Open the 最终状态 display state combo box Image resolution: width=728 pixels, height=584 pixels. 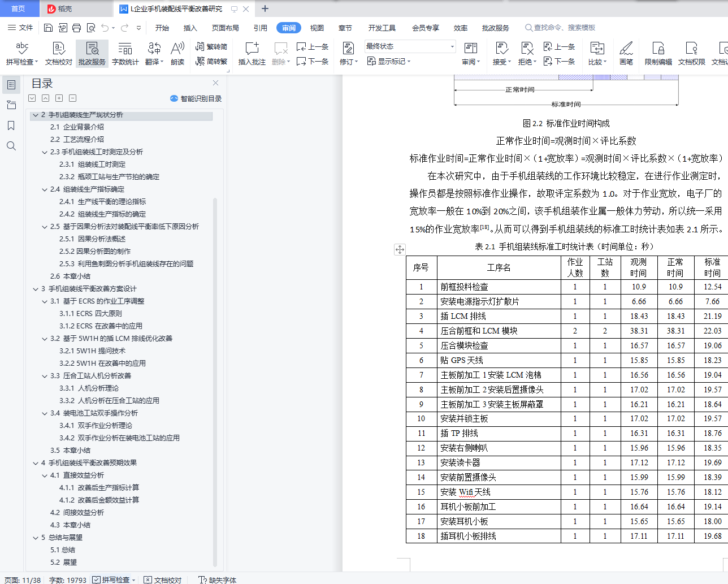click(x=410, y=46)
